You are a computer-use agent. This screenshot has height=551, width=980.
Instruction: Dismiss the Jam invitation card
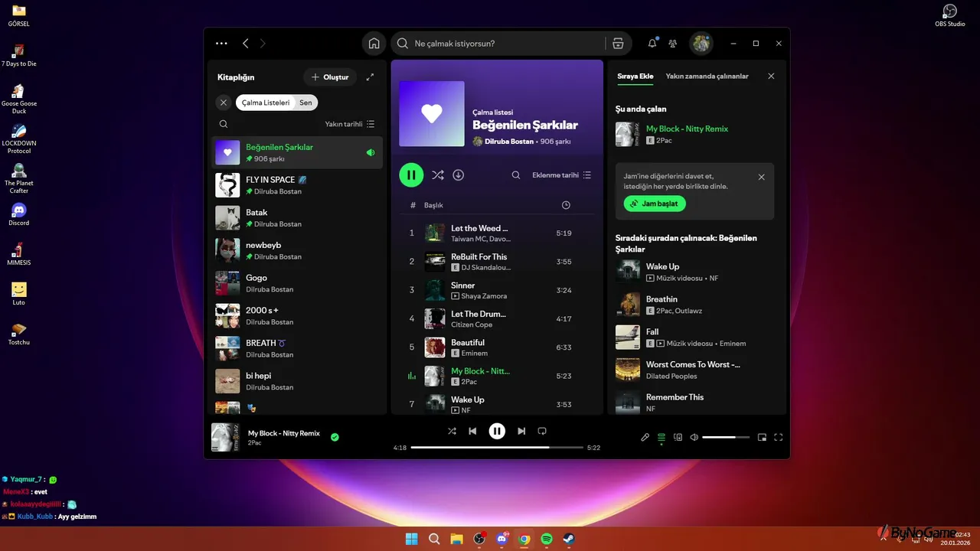[761, 177]
